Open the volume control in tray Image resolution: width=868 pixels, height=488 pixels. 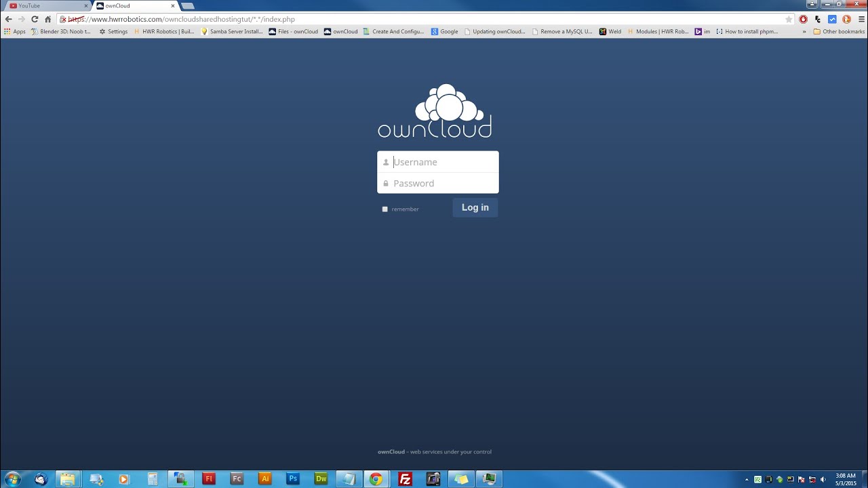823,480
